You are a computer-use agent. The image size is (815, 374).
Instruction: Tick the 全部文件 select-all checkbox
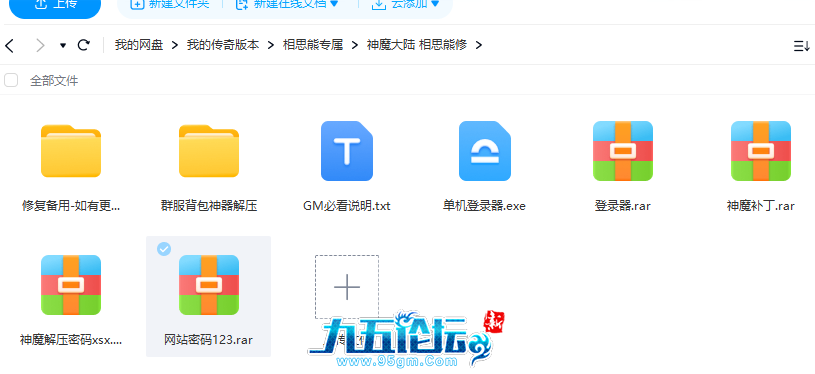point(11,80)
